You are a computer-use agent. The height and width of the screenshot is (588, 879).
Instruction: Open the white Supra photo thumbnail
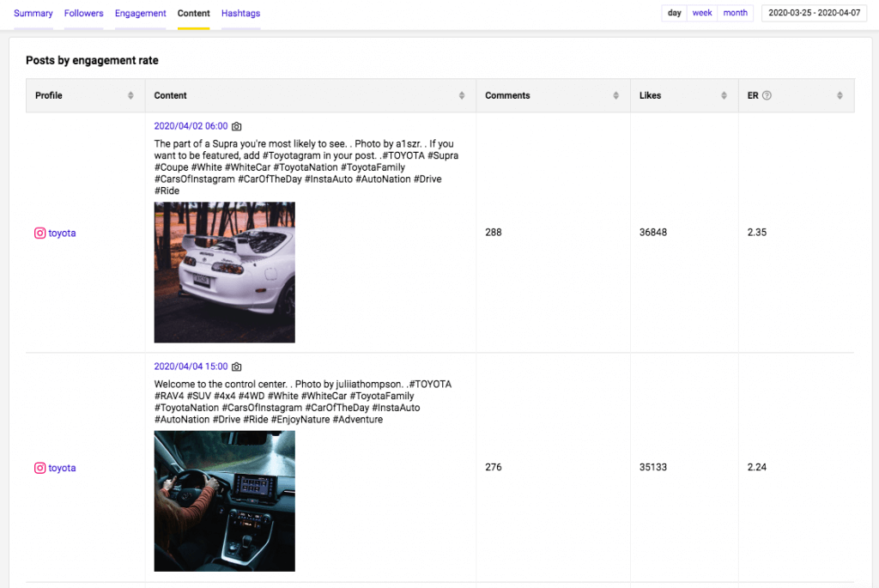[224, 272]
